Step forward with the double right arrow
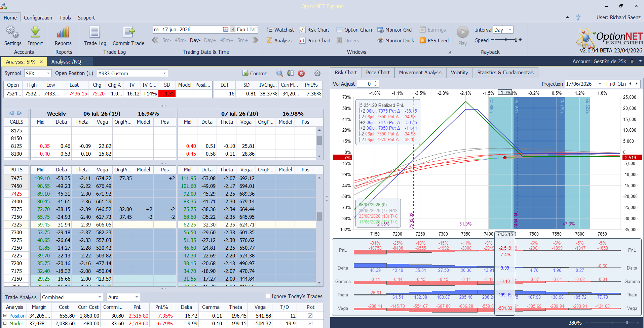Image resolution: width=644 pixels, height=328 pixels. 255,40
